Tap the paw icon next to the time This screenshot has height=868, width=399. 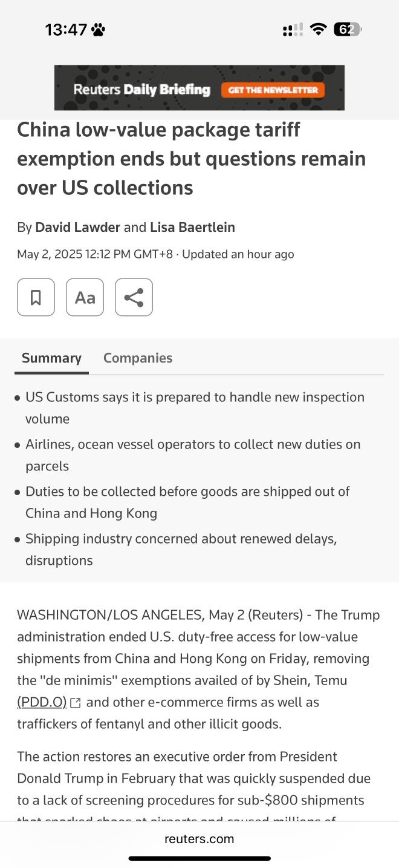click(x=98, y=29)
